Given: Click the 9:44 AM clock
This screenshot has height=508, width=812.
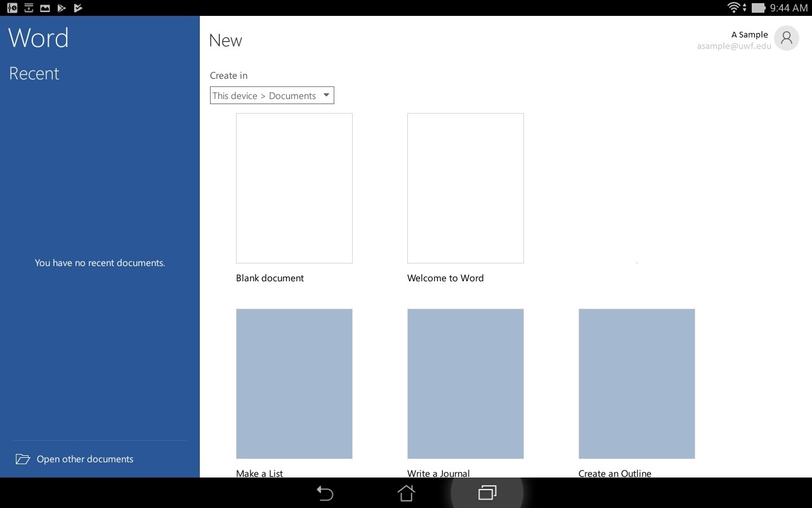Looking at the screenshot, I should click(x=789, y=8).
